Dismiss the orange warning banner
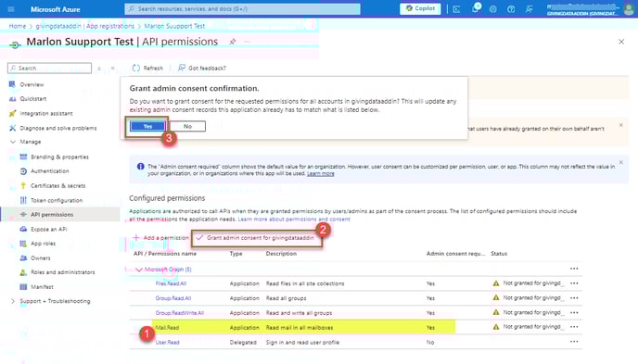The height and width of the screenshot is (364, 638). tap(621, 125)
